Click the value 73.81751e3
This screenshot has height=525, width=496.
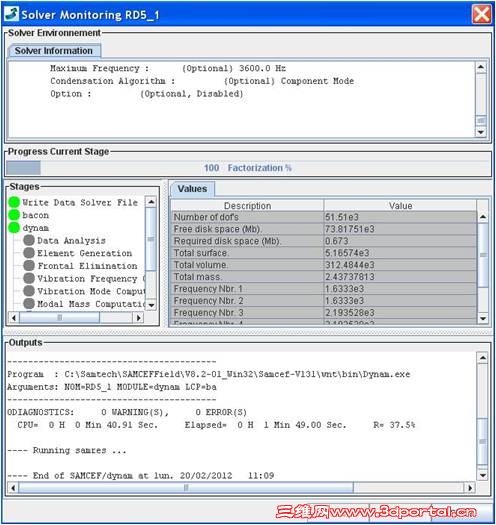350,229
